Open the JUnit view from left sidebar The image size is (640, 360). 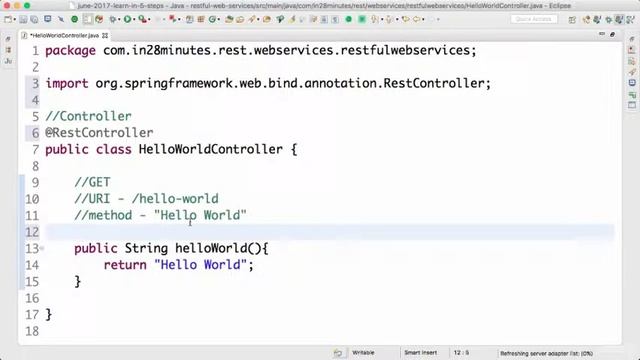pos(8,61)
